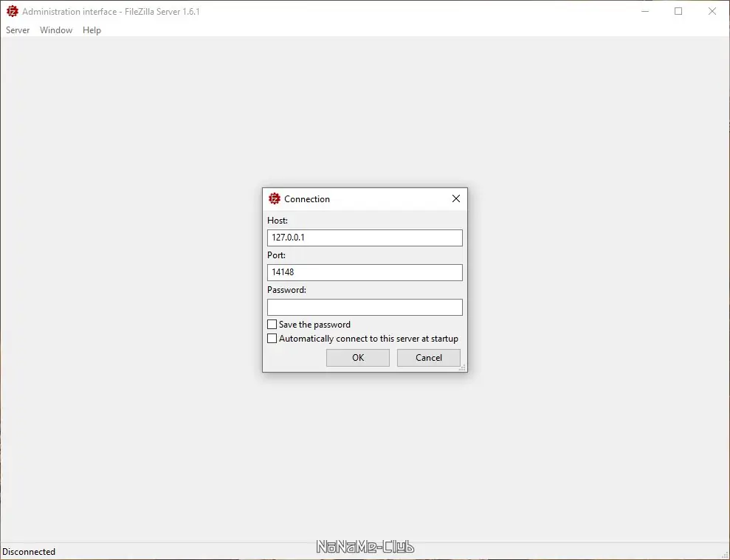
Task: Click FileZilla Server icon in main title bar
Action: (x=12, y=11)
